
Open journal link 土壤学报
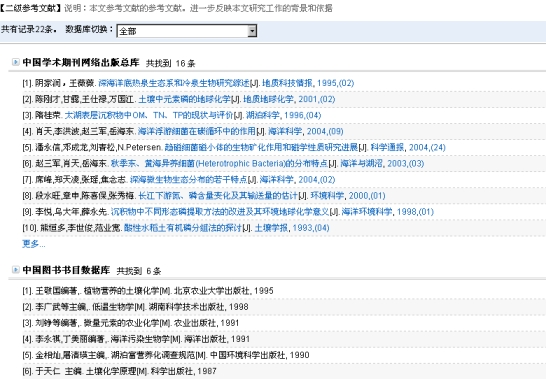pyautogui.click(x=271, y=228)
